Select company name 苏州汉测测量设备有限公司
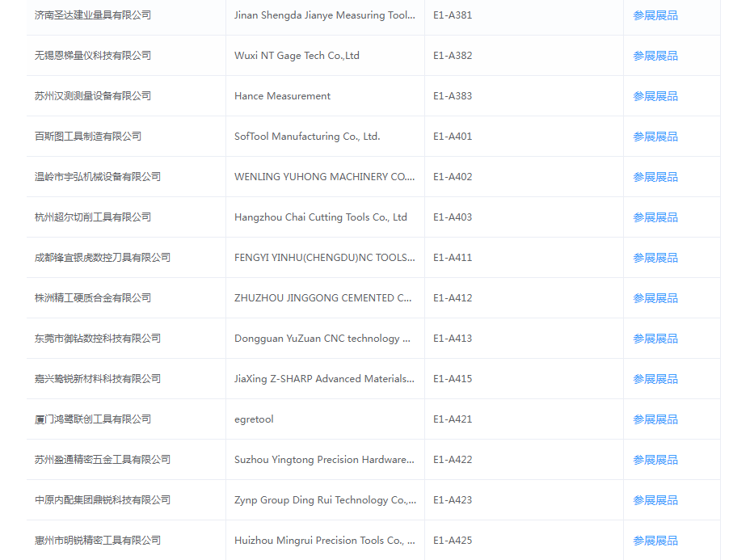The width and height of the screenshot is (733, 560). pos(93,96)
